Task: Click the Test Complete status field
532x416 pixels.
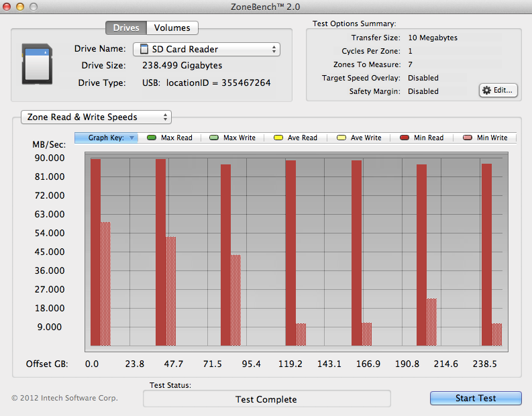Action: [266, 399]
